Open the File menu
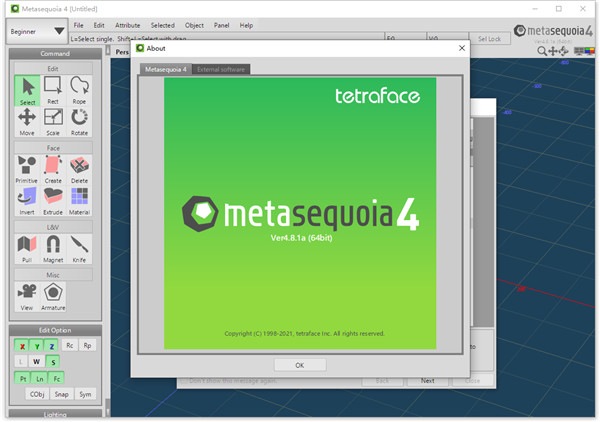 pyautogui.click(x=78, y=25)
